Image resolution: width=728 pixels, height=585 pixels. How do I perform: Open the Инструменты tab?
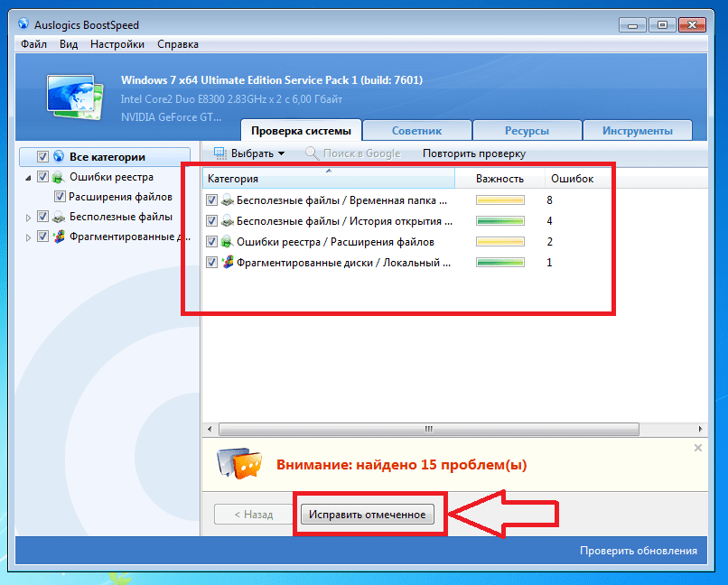pos(638,130)
